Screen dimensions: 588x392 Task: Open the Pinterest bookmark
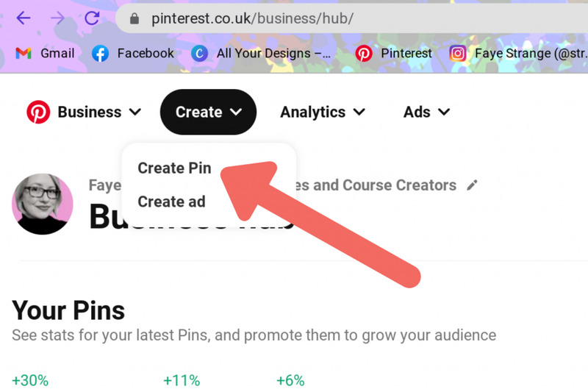tap(393, 53)
